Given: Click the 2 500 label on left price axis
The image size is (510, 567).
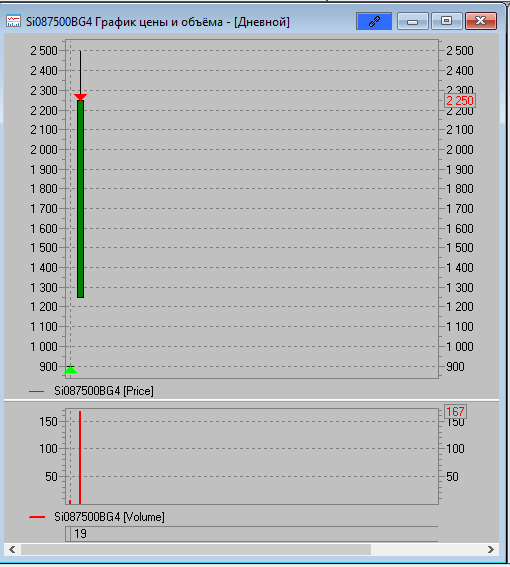Looking at the screenshot, I should click(x=44, y=51).
